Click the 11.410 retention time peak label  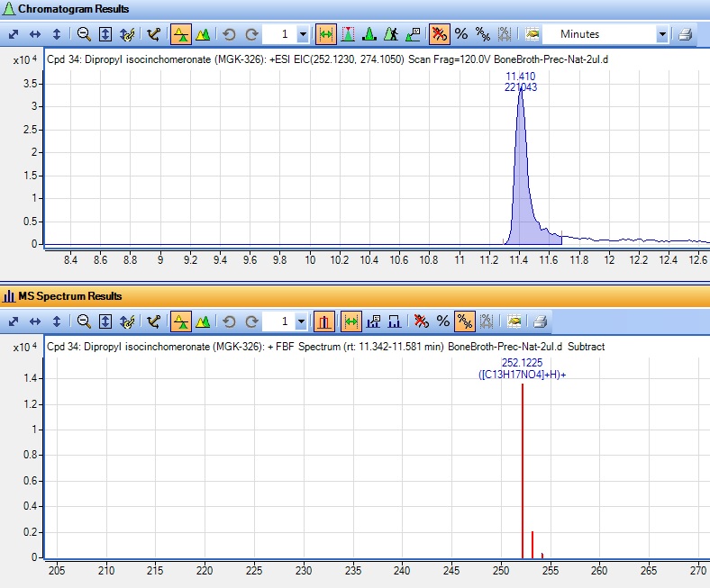520,77
